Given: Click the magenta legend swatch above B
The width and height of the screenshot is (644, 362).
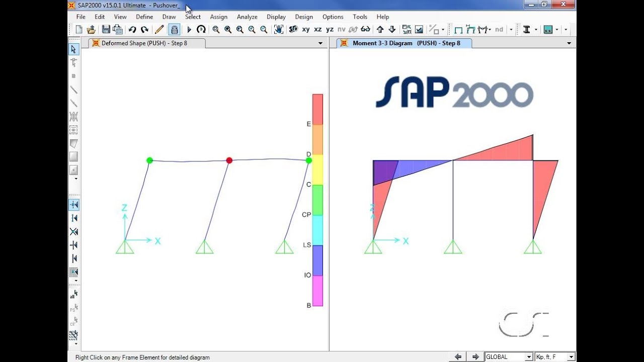Looking at the screenshot, I should point(317,291).
